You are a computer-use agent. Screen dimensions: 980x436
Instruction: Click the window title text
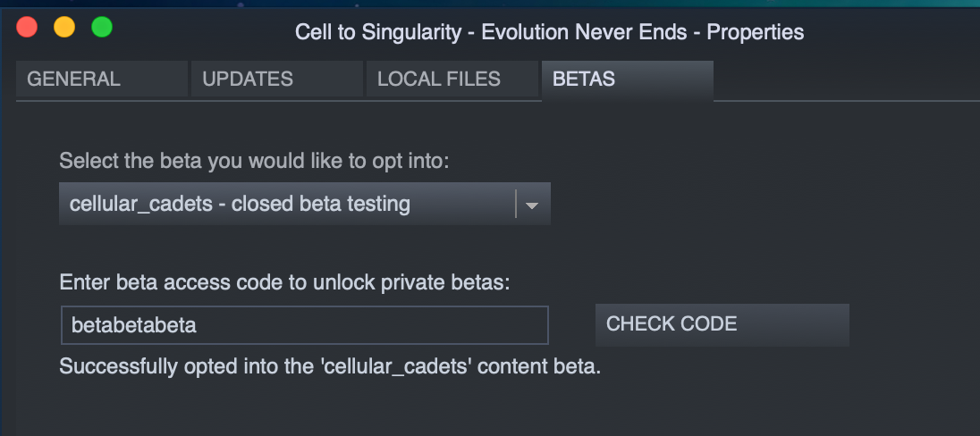pos(549,32)
